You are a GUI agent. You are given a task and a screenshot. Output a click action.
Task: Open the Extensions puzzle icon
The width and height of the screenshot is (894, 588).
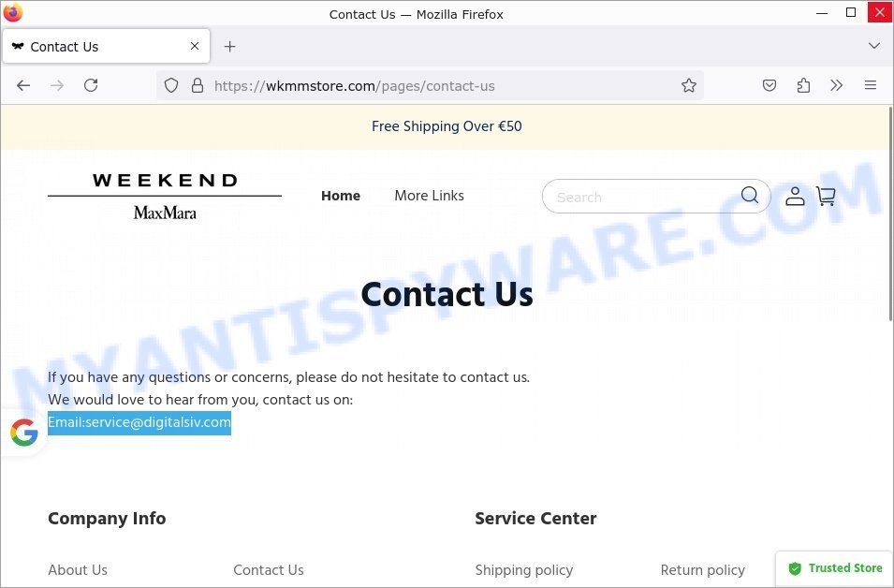click(x=803, y=85)
